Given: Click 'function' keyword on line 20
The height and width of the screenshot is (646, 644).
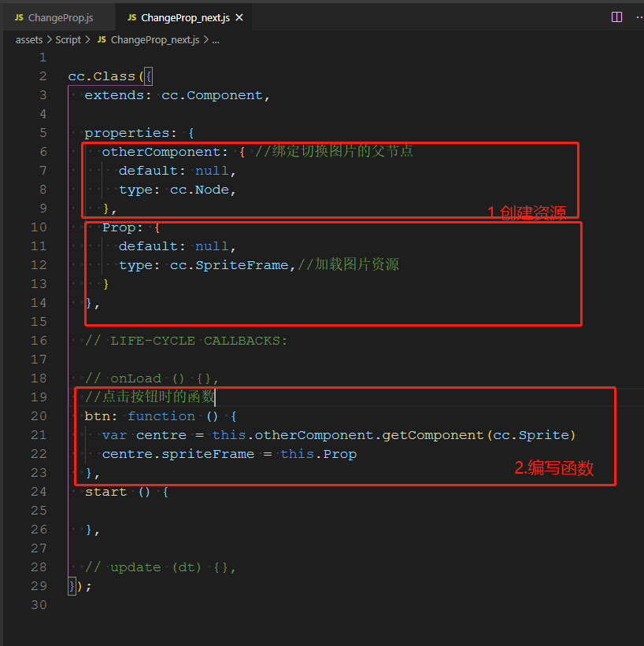Looking at the screenshot, I should pyautogui.click(x=161, y=416).
